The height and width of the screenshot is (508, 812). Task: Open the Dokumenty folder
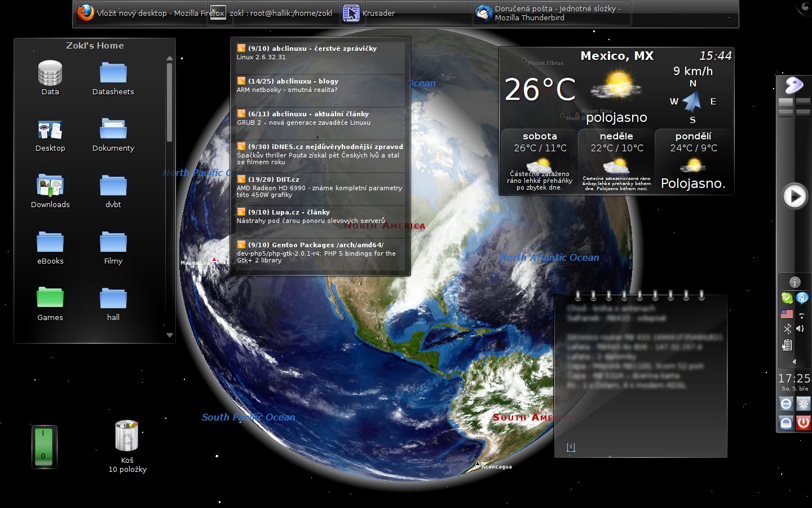pos(113,135)
